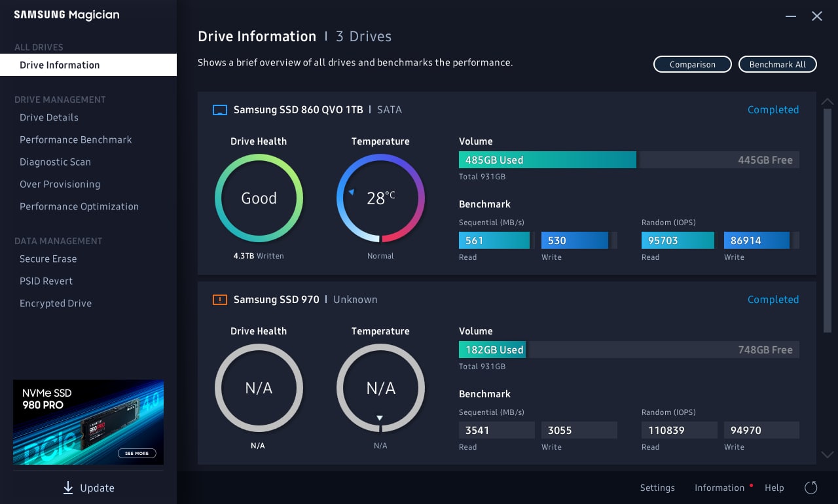Click the Update download icon
The height and width of the screenshot is (504, 838).
pyautogui.click(x=68, y=488)
